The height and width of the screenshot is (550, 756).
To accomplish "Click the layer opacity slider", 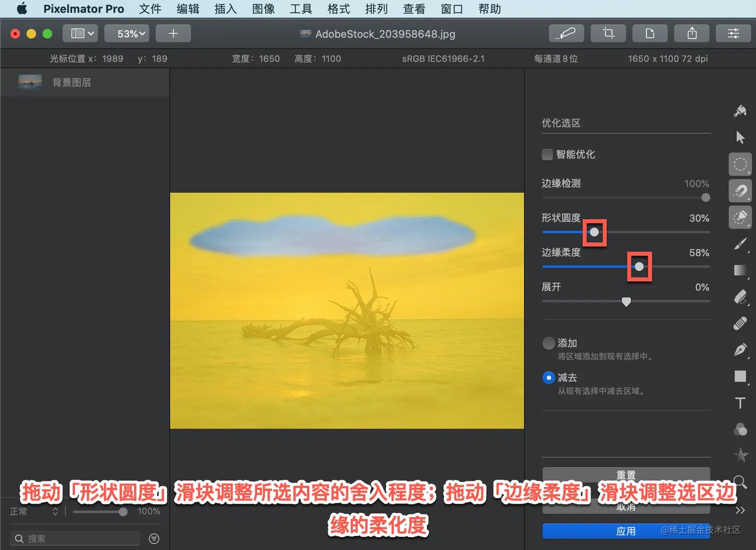I will (100, 511).
